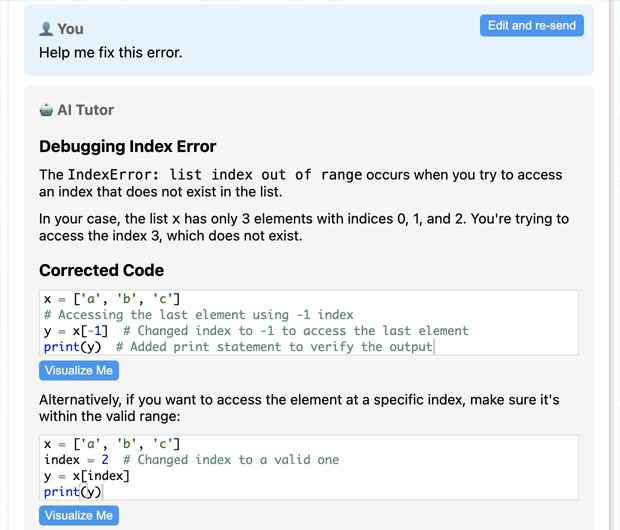Click the first line of the first code block
This screenshot has width=620, height=530.
coord(112,299)
